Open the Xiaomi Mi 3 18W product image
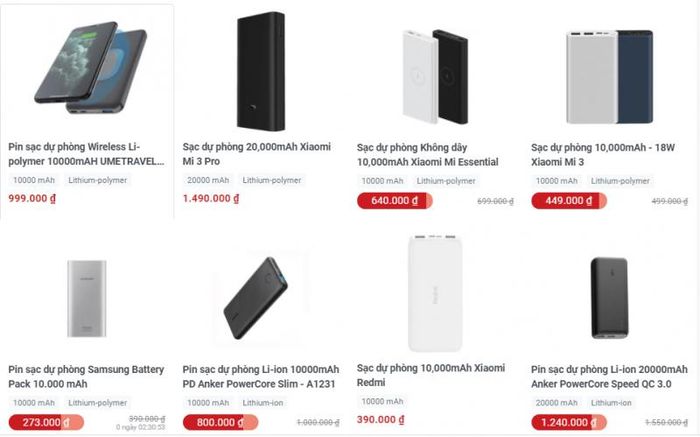Image resolution: width=700 pixels, height=437 pixels. pyautogui.click(x=610, y=77)
